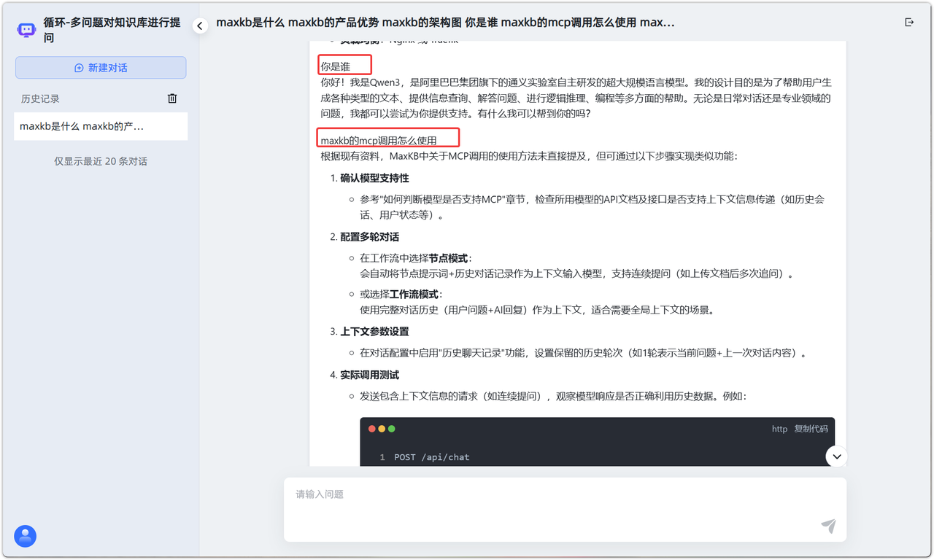Click the red dot on code block
This screenshot has width=934, height=560.
point(371,429)
